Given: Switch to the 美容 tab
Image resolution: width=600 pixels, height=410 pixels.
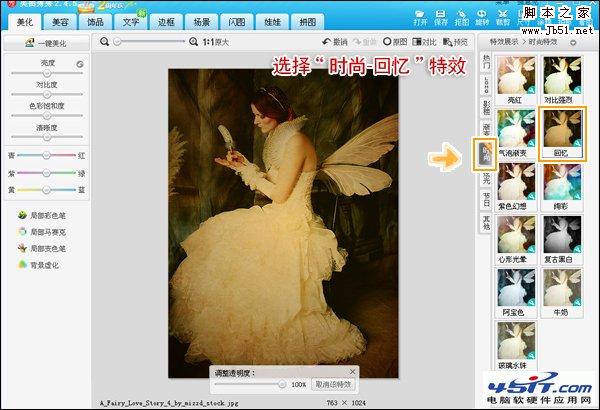Looking at the screenshot, I should coord(60,22).
